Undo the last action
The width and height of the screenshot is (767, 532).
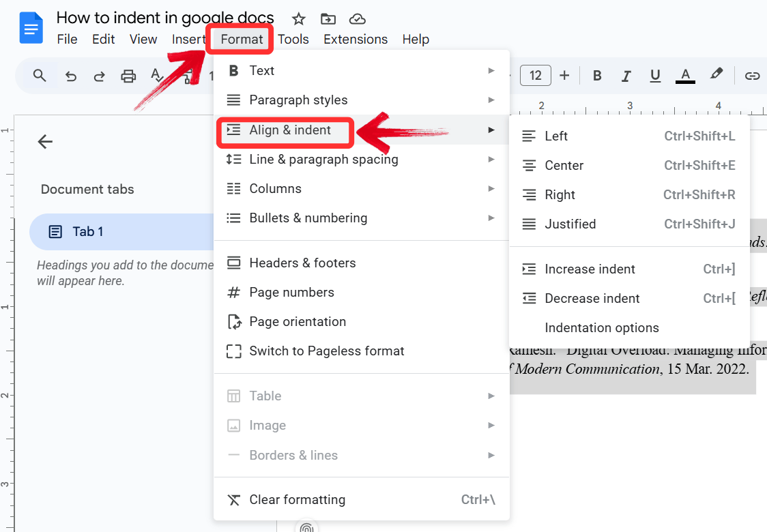[x=70, y=76]
